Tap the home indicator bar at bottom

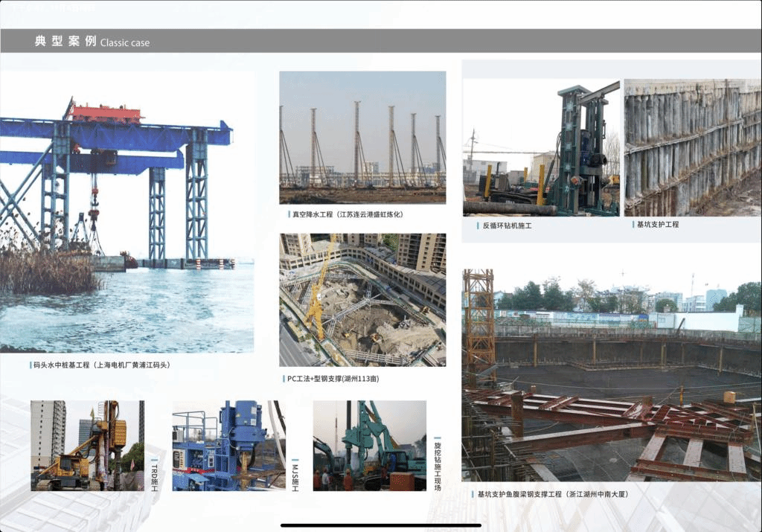coord(380,525)
